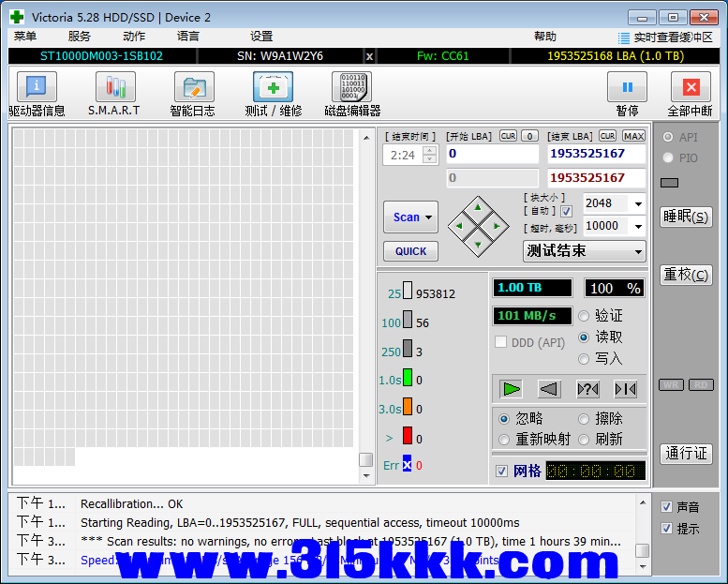Select the 擦除 erase radio option

point(585,419)
